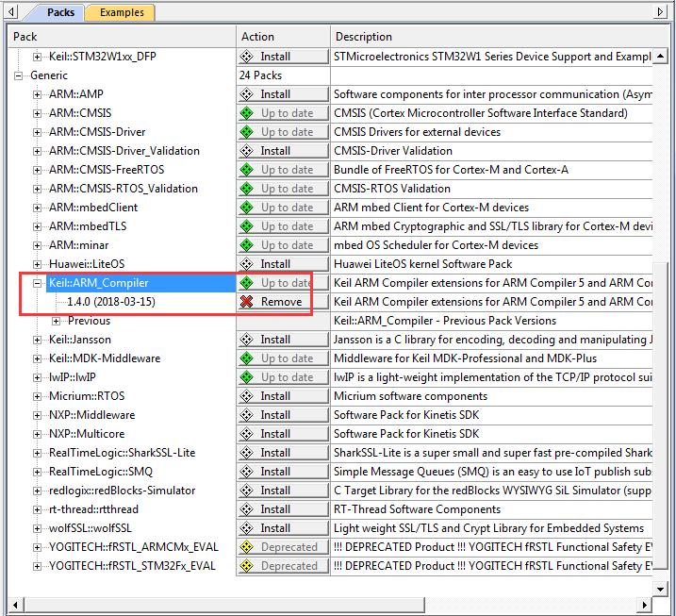The image size is (676, 616).
Task: Expand the ARM::CMSIS-Driver node
Action: tap(37, 132)
